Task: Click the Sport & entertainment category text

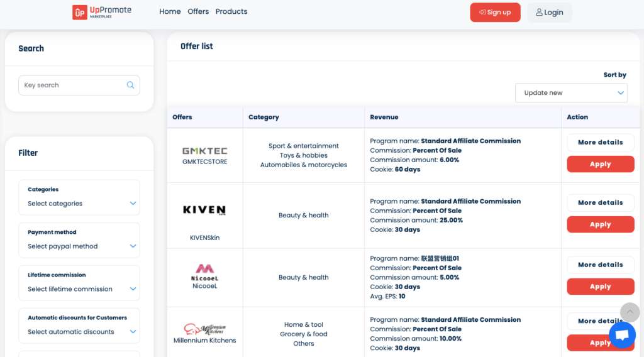Action: (x=304, y=146)
